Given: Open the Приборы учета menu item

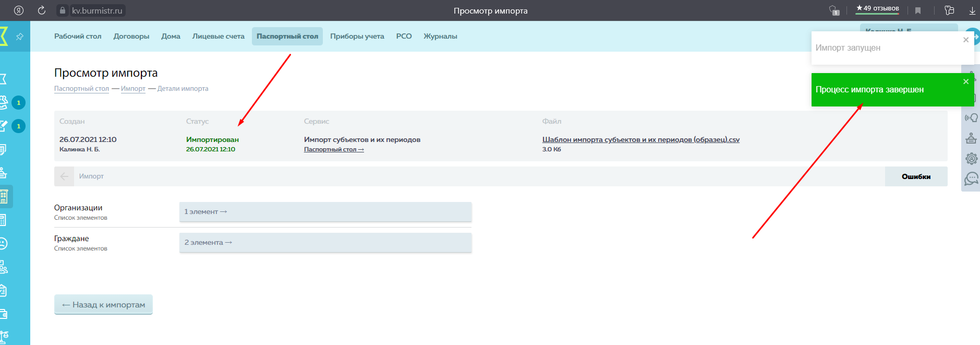Looking at the screenshot, I should point(357,36).
